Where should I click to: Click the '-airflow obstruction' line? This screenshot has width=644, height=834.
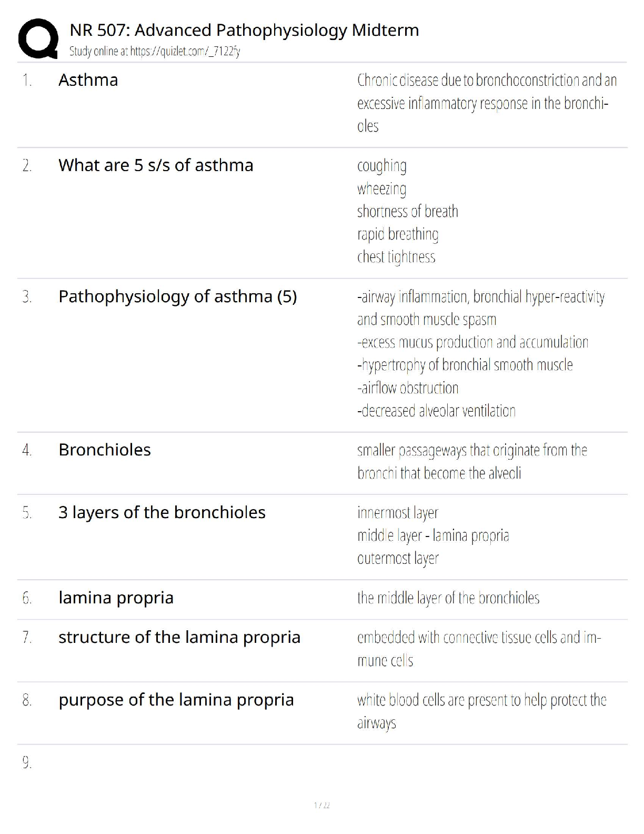(x=408, y=388)
